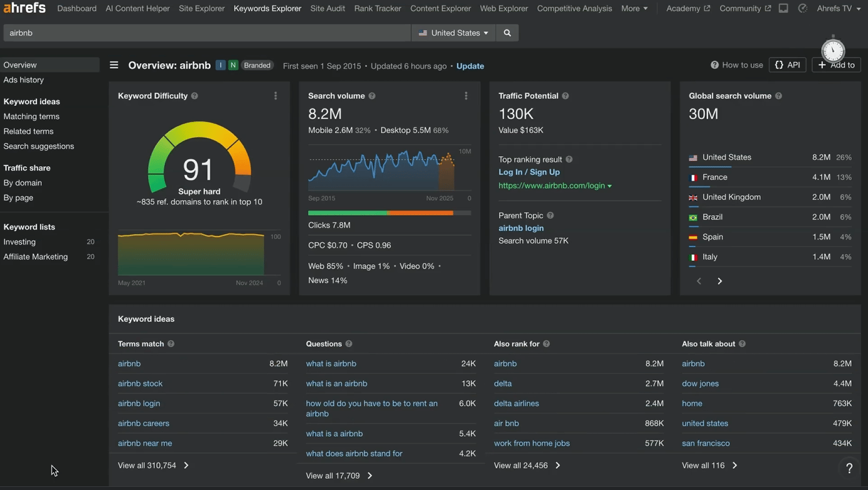Click the Update link
Viewport: 868px width, 490px height.
click(470, 66)
